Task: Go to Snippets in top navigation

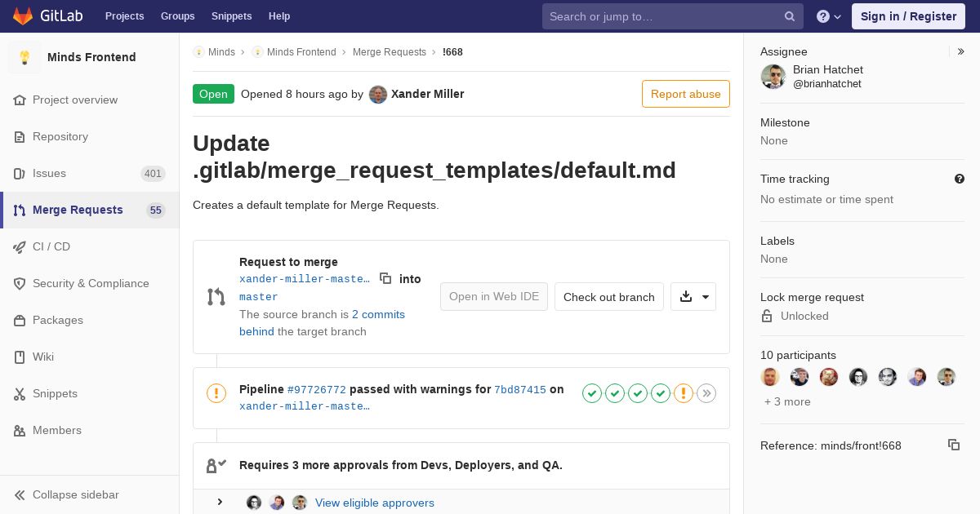Action: [x=231, y=16]
